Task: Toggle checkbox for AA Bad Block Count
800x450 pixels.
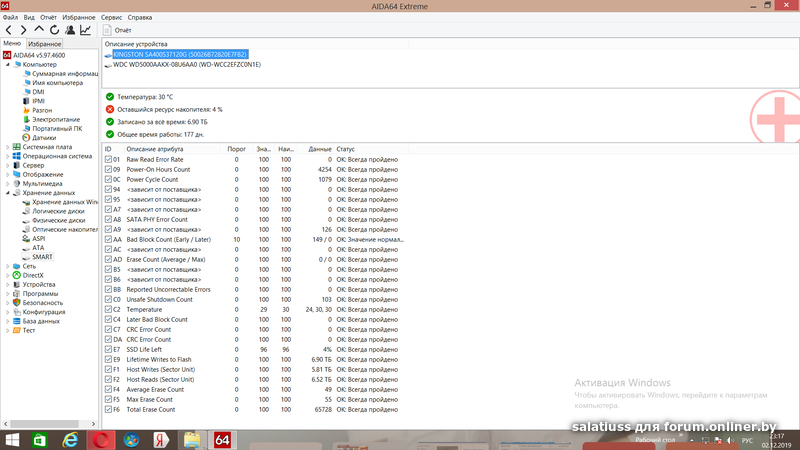Action: 108,239
